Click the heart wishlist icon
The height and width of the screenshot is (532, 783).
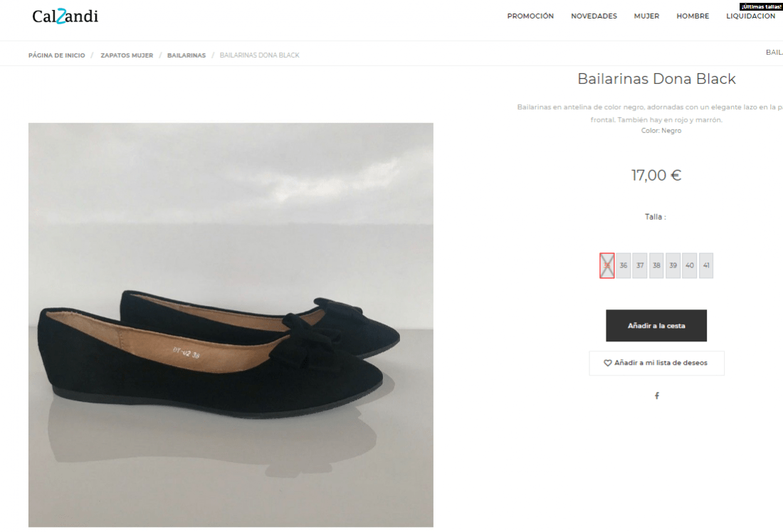coord(608,363)
